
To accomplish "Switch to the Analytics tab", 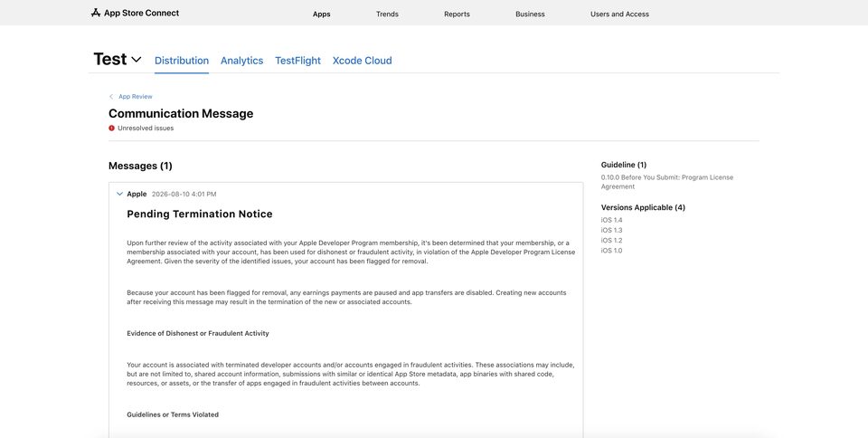I will [242, 61].
